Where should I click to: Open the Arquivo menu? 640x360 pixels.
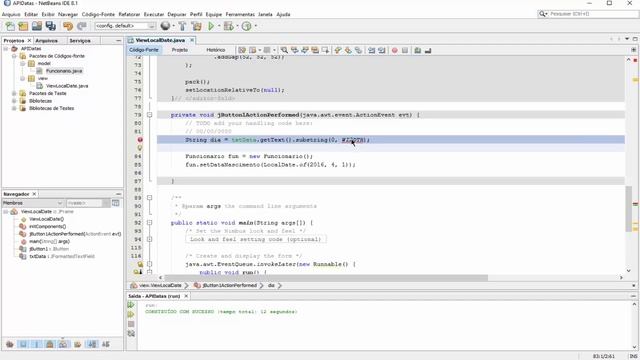point(11,14)
